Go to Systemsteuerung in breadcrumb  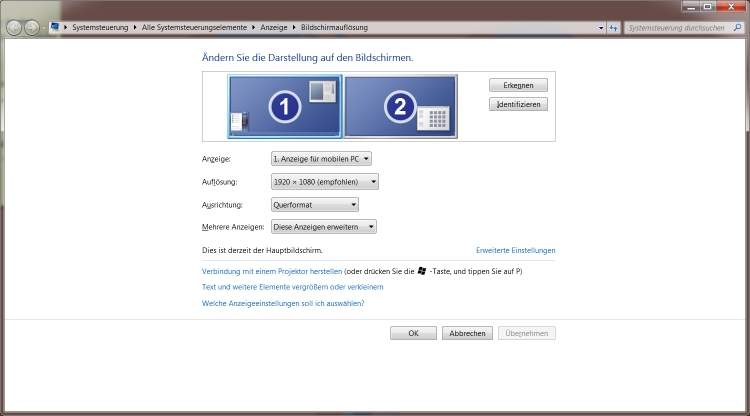click(100, 28)
